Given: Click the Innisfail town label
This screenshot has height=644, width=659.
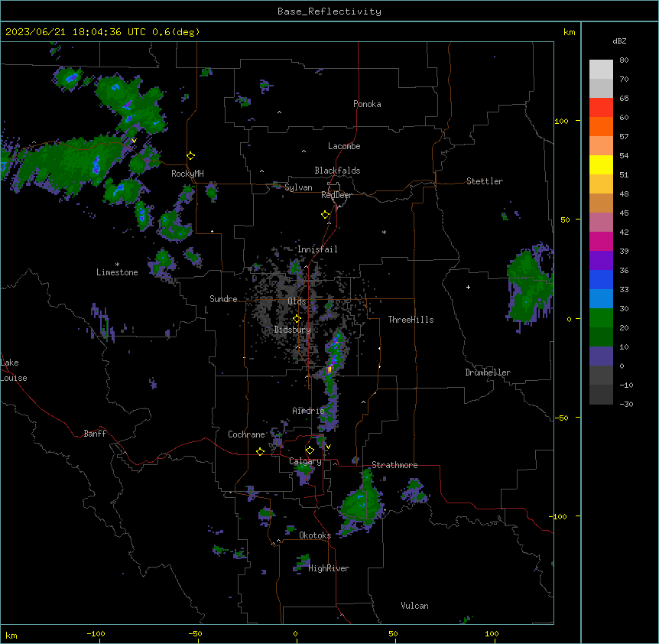Looking at the screenshot, I should click(x=317, y=249).
